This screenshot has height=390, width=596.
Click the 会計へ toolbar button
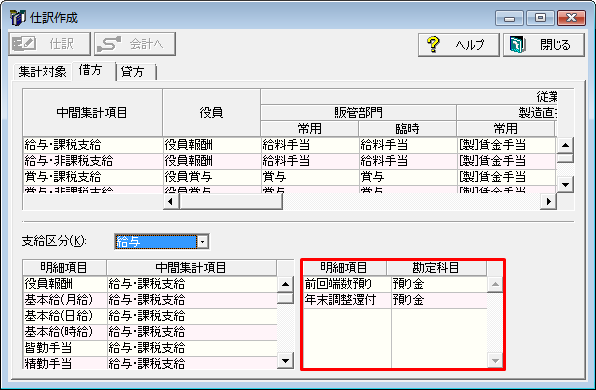tap(135, 44)
